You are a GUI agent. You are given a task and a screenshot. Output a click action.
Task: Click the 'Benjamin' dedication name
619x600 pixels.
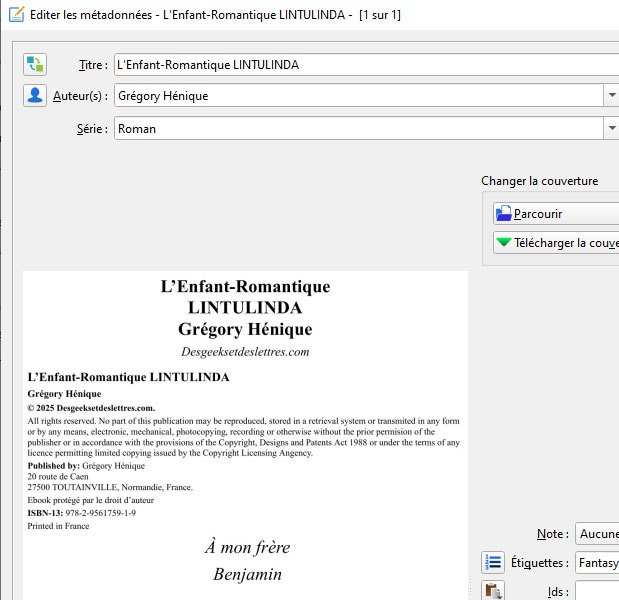point(248,574)
